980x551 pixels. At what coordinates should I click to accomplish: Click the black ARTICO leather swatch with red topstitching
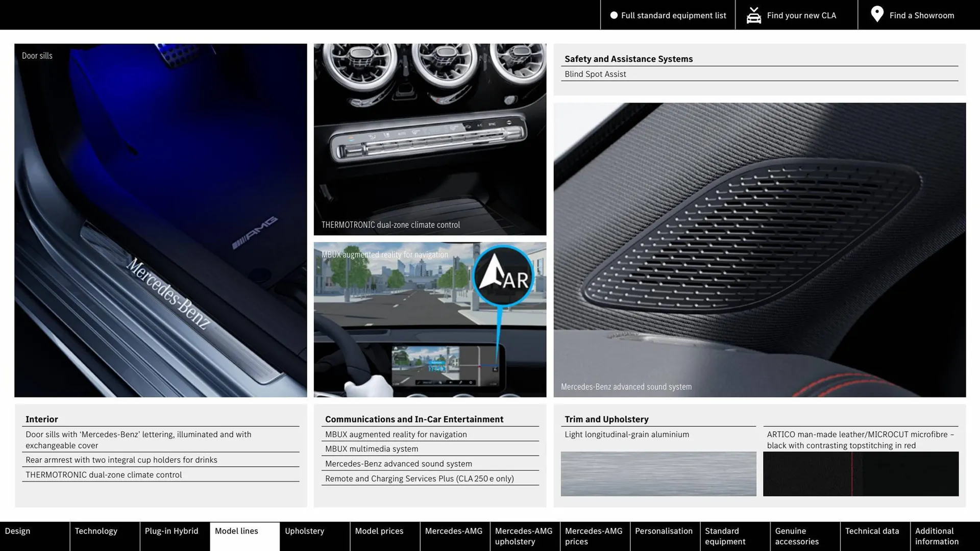861,473
